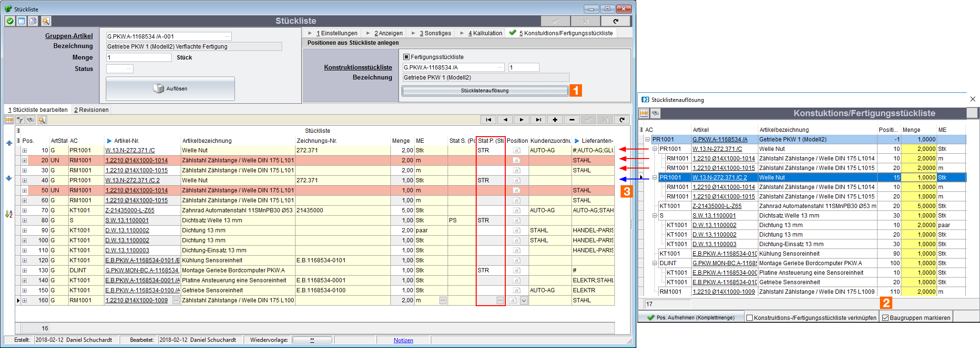Click the funnel filter icon above Stückliste table
This screenshot has width=980, height=348.
(x=20, y=120)
